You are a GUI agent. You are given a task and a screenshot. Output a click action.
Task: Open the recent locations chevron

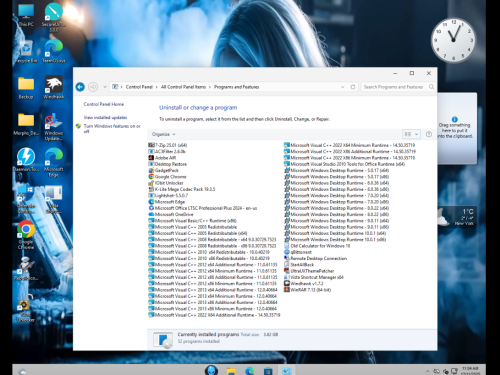(105, 87)
